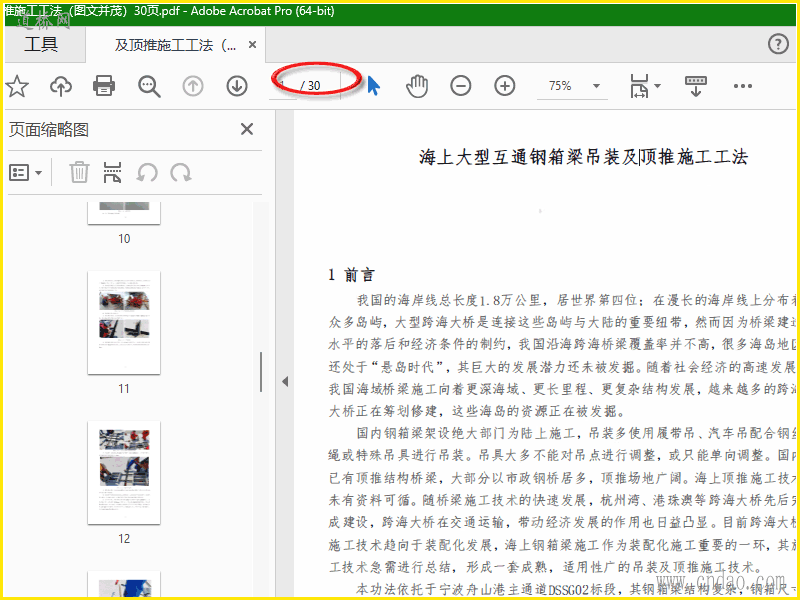The image size is (800, 600).
Task: Click the current page number field
Action: click(x=283, y=86)
